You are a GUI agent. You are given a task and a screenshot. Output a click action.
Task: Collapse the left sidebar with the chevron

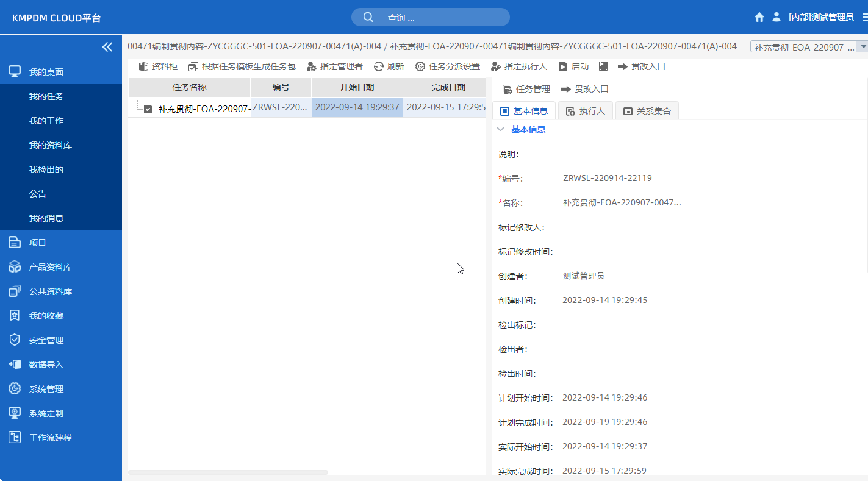tap(107, 46)
